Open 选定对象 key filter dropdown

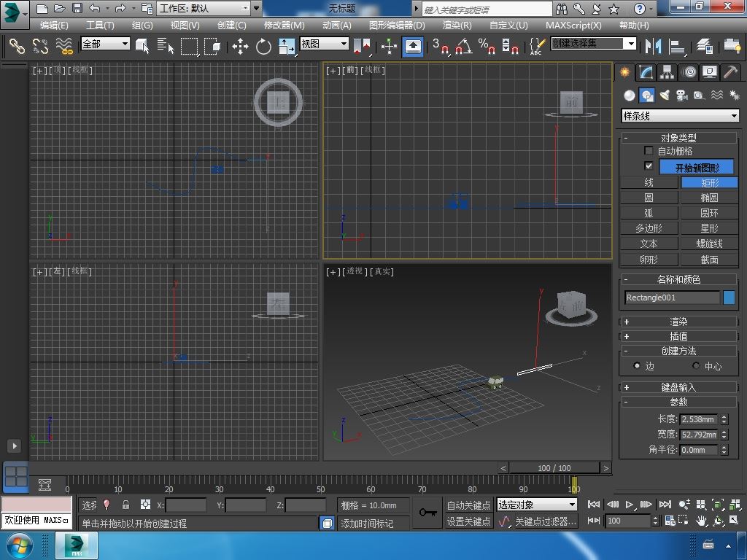(537, 505)
